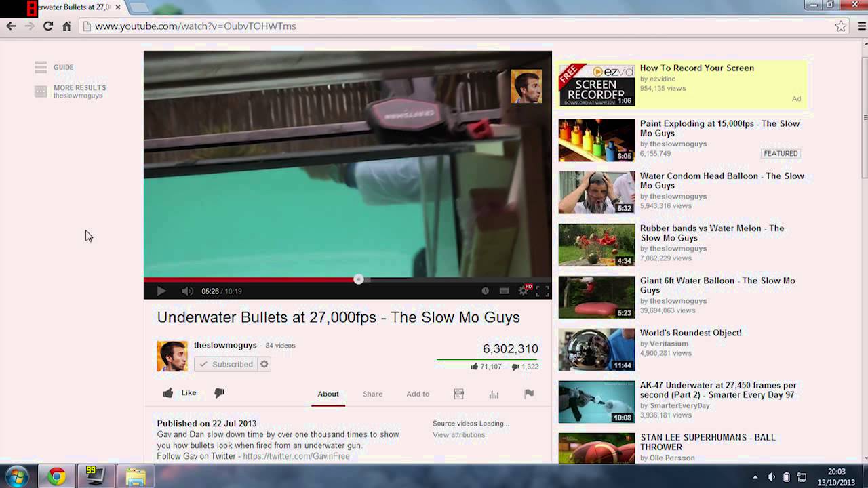Viewport: 868px width, 488px height.
Task: Toggle the Subscribed button
Action: pos(226,364)
